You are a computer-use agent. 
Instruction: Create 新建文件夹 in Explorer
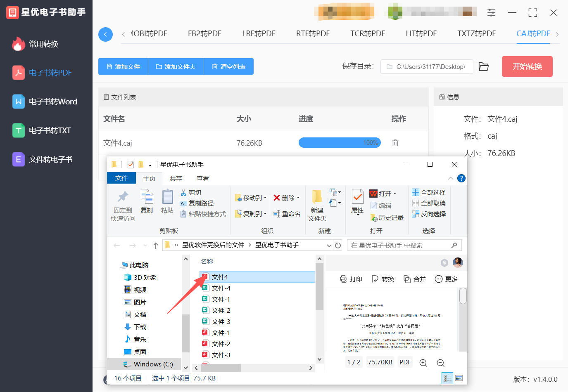(317, 205)
